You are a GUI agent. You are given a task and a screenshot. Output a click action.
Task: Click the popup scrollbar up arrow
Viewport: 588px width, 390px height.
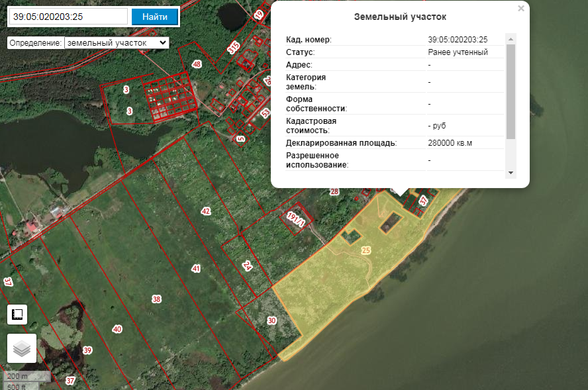tap(511, 39)
